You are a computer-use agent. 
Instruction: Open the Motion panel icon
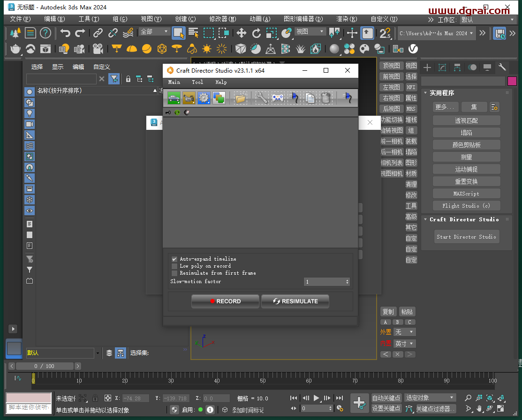tap(472, 67)
